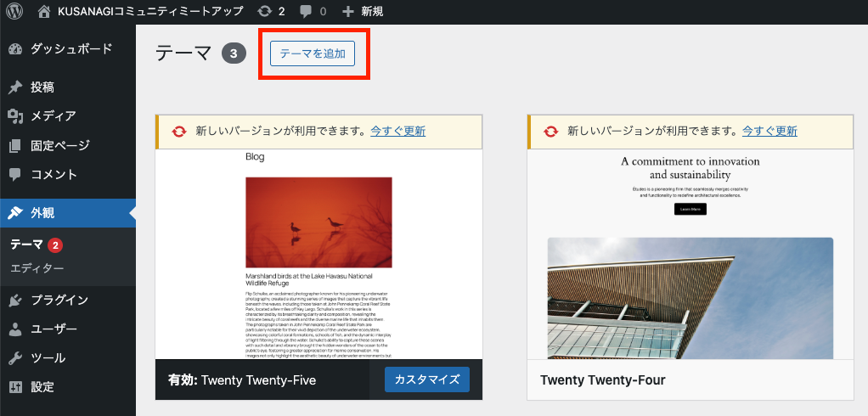Viewport: 868px width, 416px height.
Task: Go to メディア in the sidebar
Action: [53, 116]
